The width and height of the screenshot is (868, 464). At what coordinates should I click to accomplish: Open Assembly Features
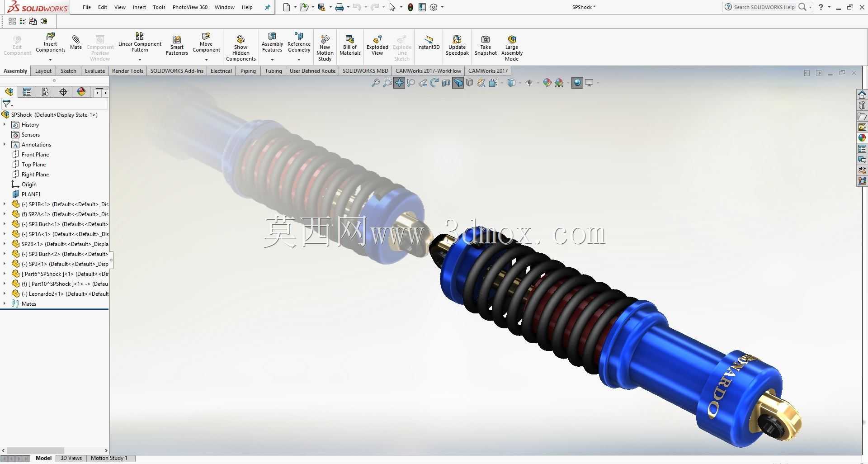(x=272, y=42)
